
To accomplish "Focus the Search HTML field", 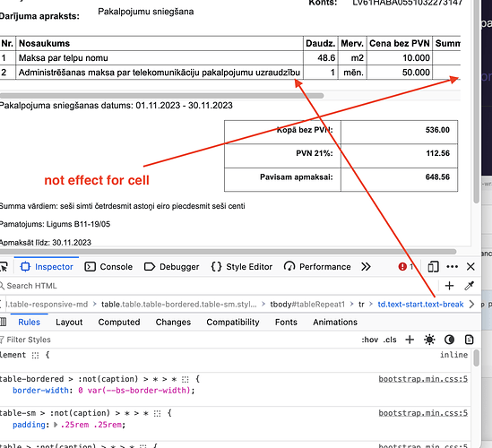I will coord(220,286).
